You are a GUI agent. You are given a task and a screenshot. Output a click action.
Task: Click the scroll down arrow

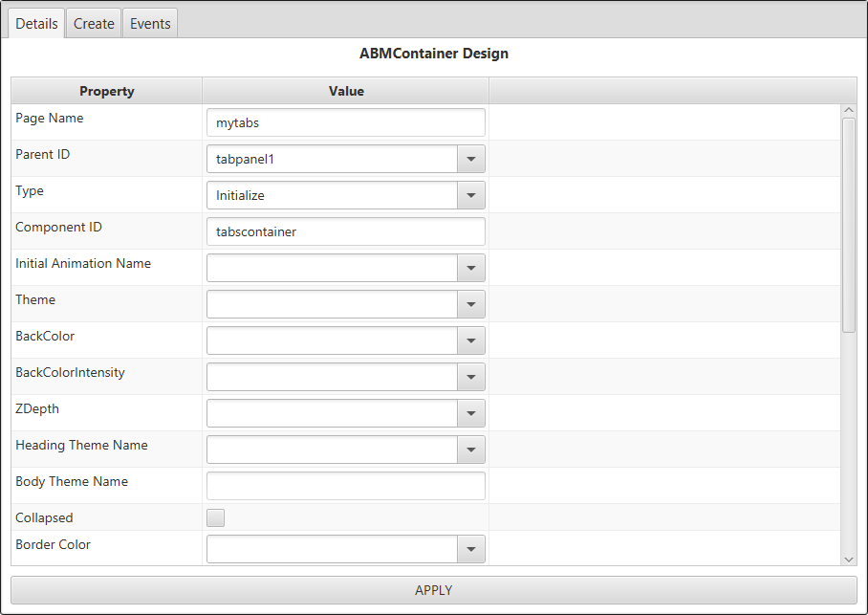coord(849,559)
